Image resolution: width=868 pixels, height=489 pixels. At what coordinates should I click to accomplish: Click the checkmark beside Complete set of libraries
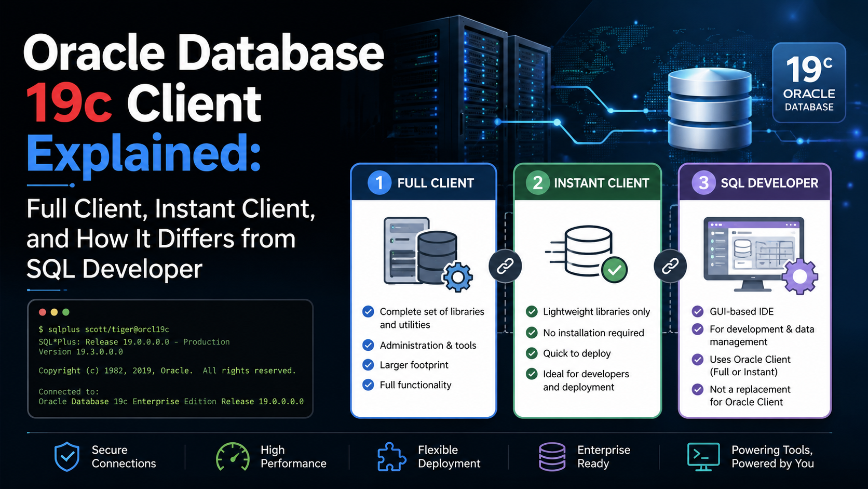368,312
